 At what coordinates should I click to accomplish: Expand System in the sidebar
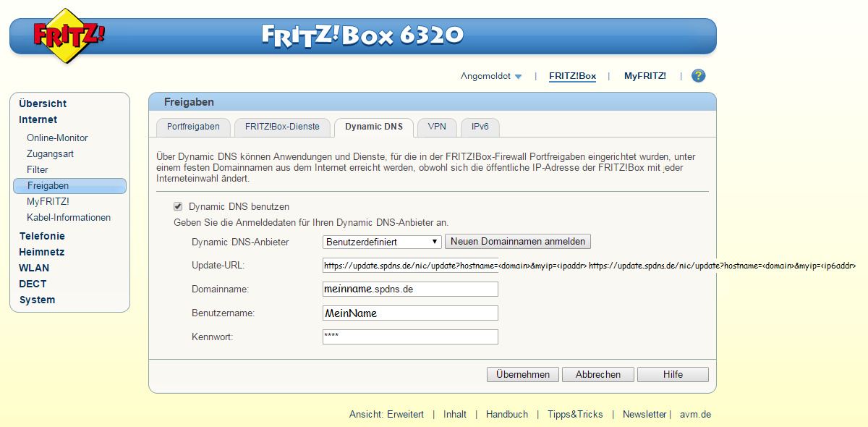coord(37,300)
